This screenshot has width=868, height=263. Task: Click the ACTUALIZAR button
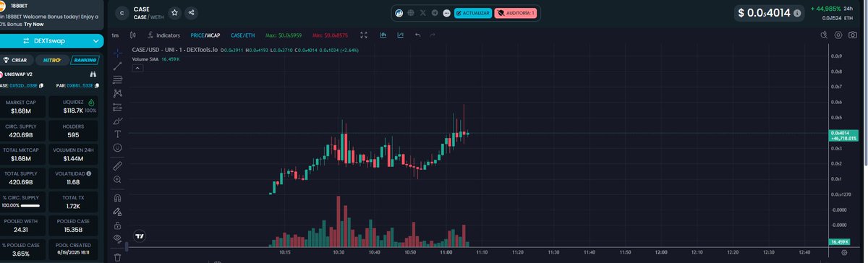473,13
